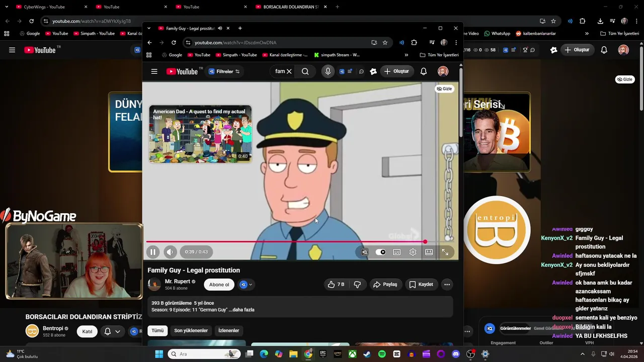644x362 pixels.
Task: Open Spotify from taskbar
Action: tap(382, 354)
